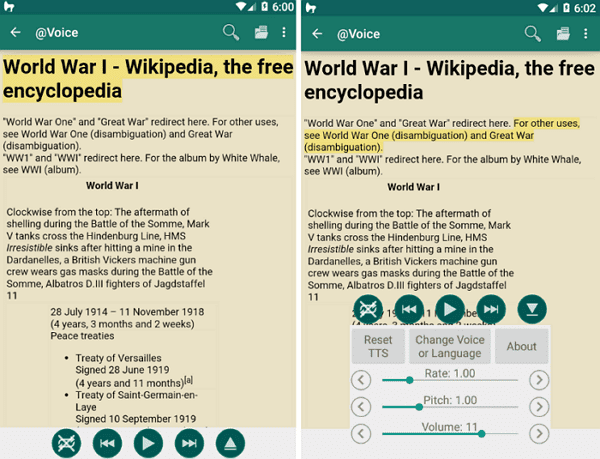This screenshot has height=459, width=600.
Task: Tap Wi-Fi icon in left status bar
Action: tap(241, 6)
